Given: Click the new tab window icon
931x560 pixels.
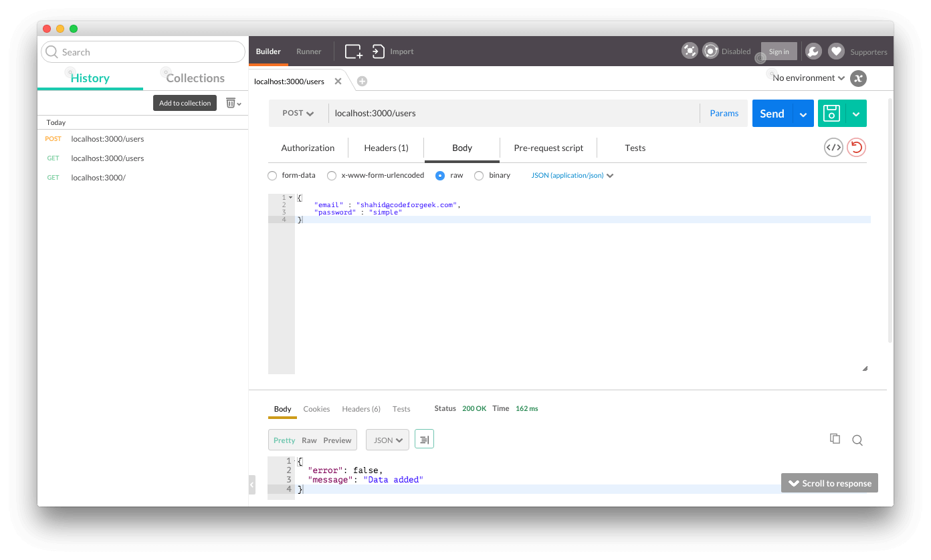Looking at the screenshot, I should (x=353, y=51).
